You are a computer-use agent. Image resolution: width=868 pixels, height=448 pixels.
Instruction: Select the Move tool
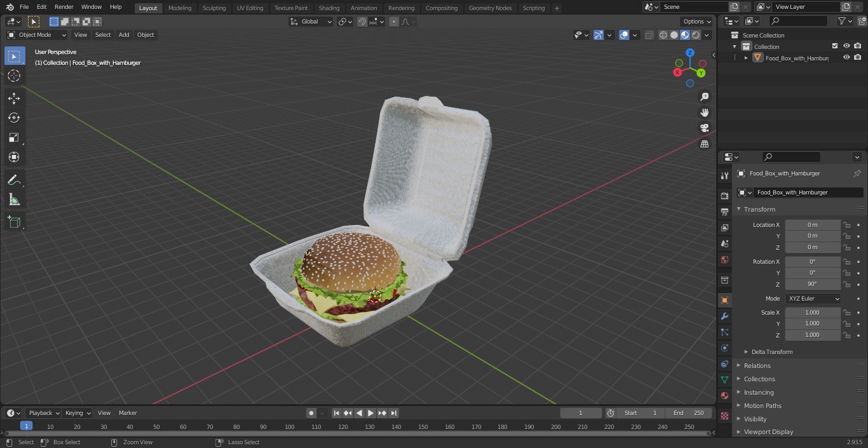(x=14, y=98)
